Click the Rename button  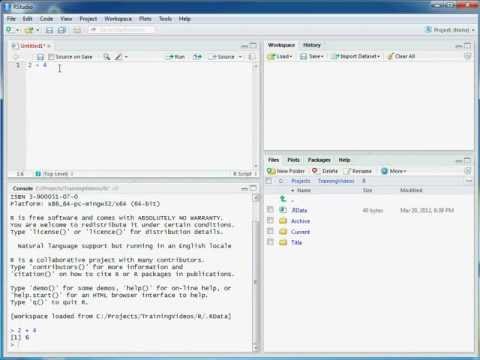358,171
